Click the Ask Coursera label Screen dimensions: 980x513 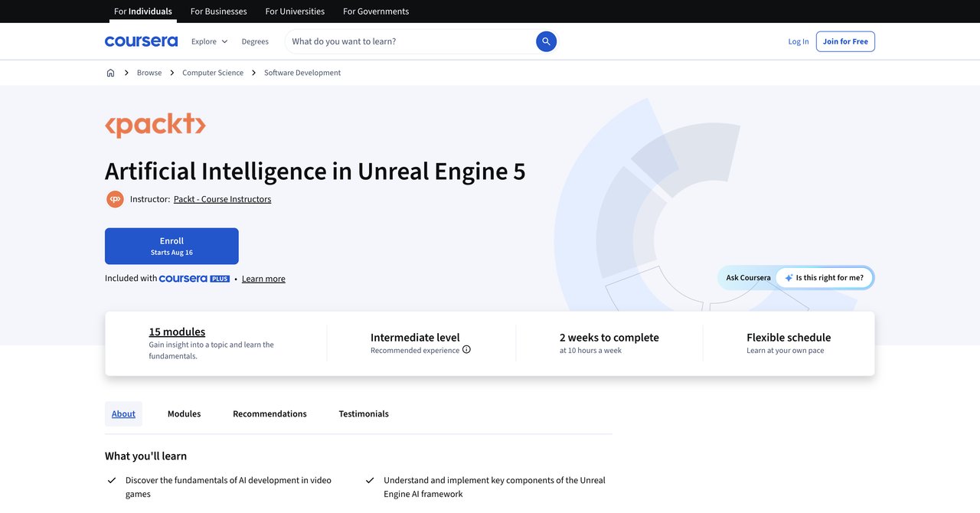748,278
